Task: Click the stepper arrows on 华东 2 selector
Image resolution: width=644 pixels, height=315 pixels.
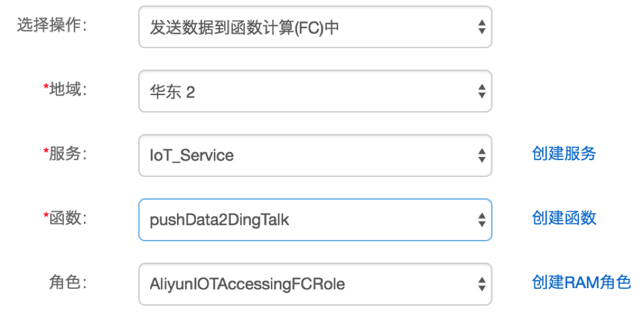Action: point(481,91)
